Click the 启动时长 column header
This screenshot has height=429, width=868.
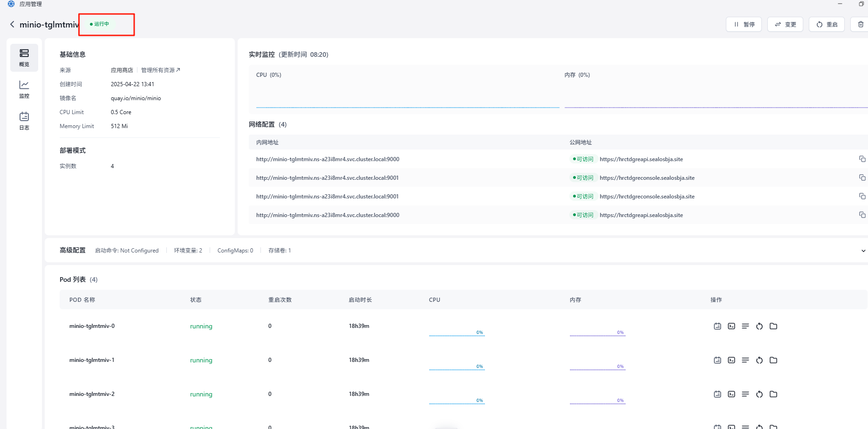(x=360, y=300)
